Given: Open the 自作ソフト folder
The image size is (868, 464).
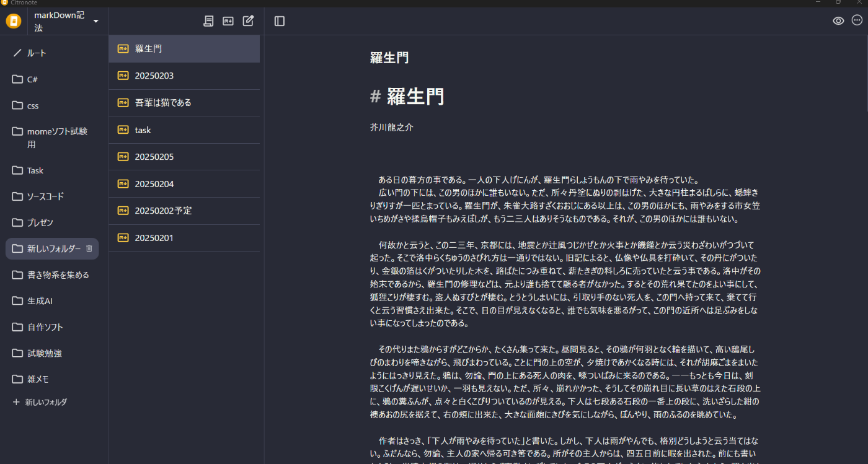Looking at the screenshot, I should click(x=52, y=326).
